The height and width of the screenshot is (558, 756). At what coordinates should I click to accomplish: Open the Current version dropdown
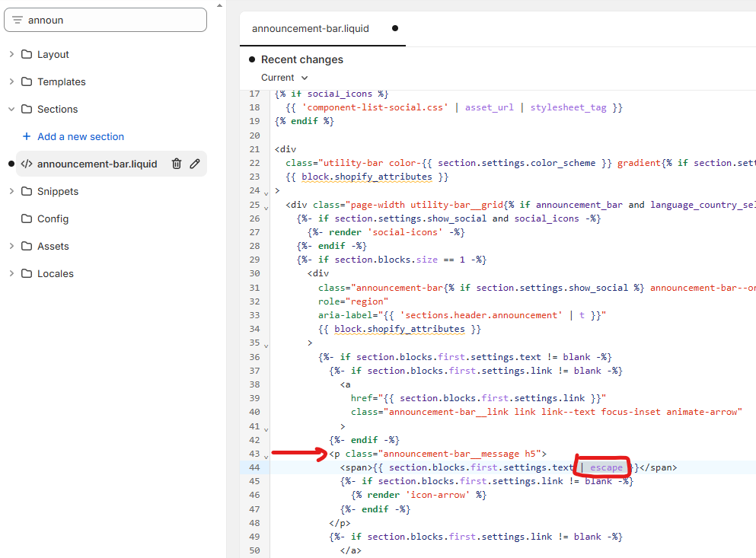pyautogui.click(x=284, y=78)
